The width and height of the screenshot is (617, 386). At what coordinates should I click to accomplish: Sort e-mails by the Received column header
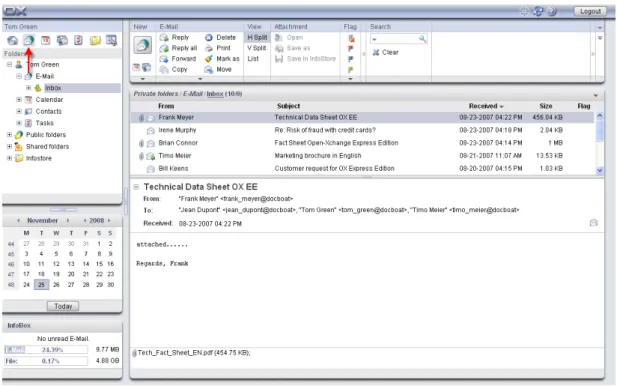486,106
